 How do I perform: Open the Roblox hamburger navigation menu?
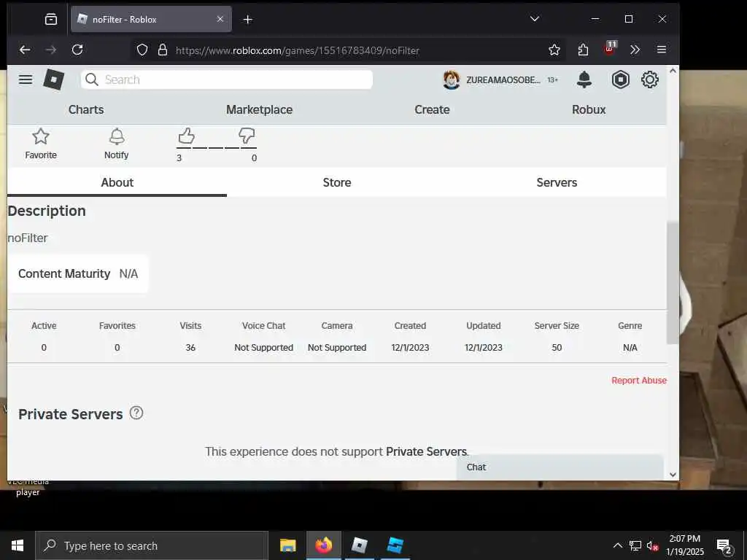tap(26, 79)
